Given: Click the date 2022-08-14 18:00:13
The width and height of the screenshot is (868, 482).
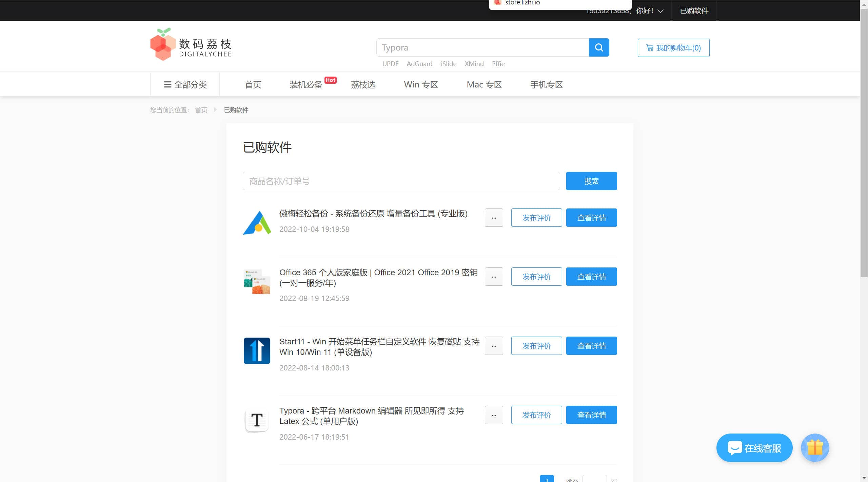Looking at the screenshot, I should [314, 368].
